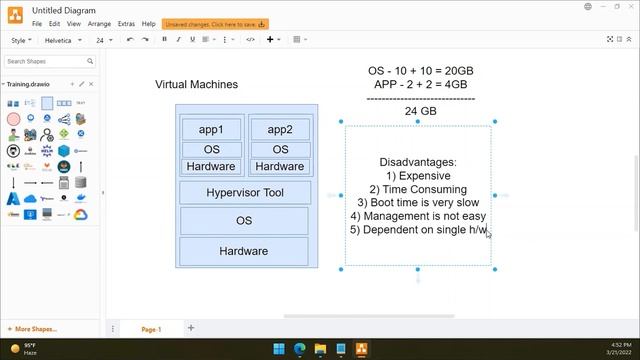Open the font size 24 dropdown
640x360 pixels.
(104, 40)
